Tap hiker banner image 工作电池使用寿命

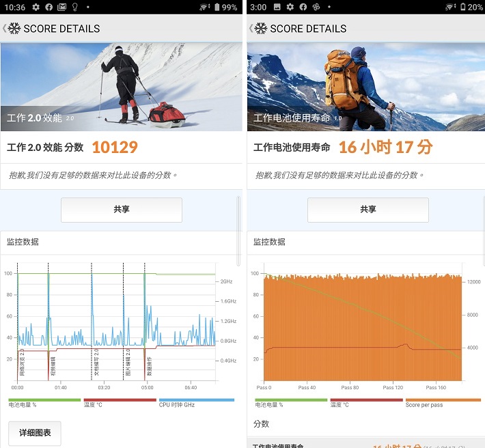(x=366, y=87)
